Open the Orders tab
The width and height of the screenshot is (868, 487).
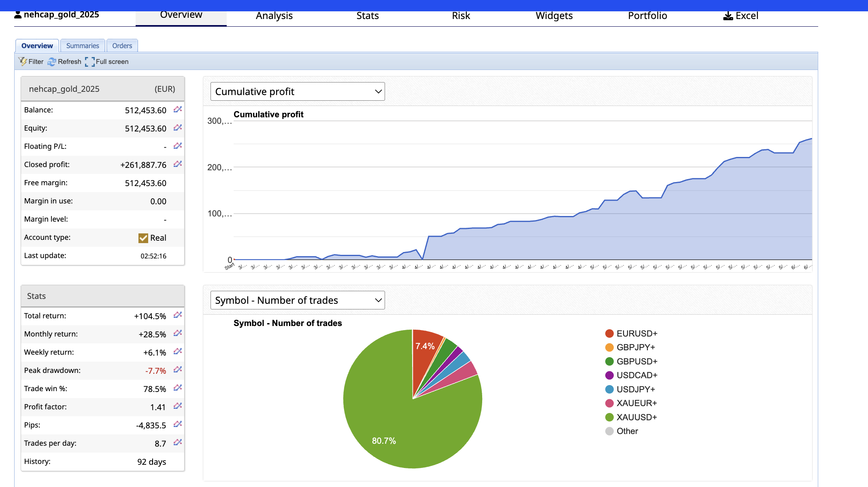(x=122, y=46)
